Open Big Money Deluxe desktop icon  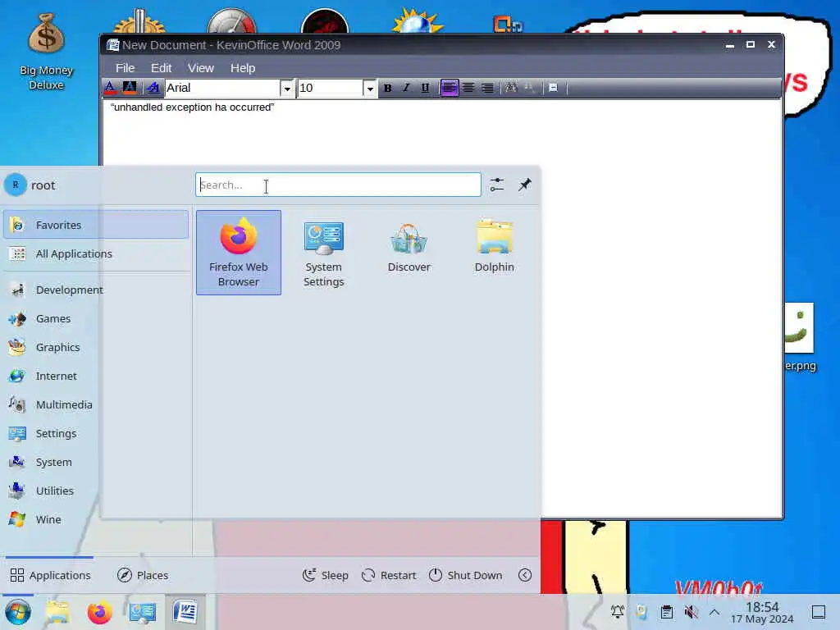point(47,52)
